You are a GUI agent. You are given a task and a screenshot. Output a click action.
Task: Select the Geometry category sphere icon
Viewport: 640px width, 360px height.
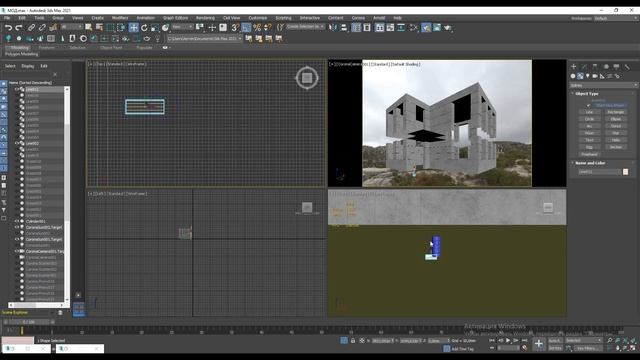pos(573,76)
